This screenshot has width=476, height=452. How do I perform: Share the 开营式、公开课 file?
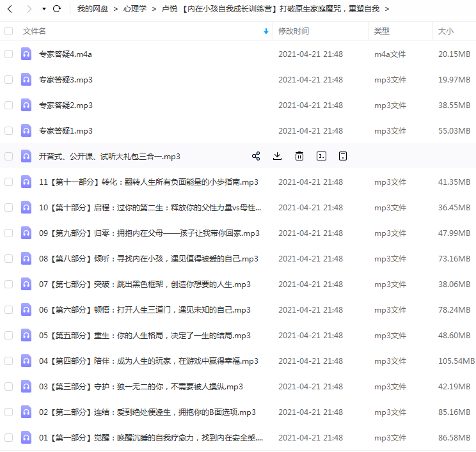tap(256, 156)
